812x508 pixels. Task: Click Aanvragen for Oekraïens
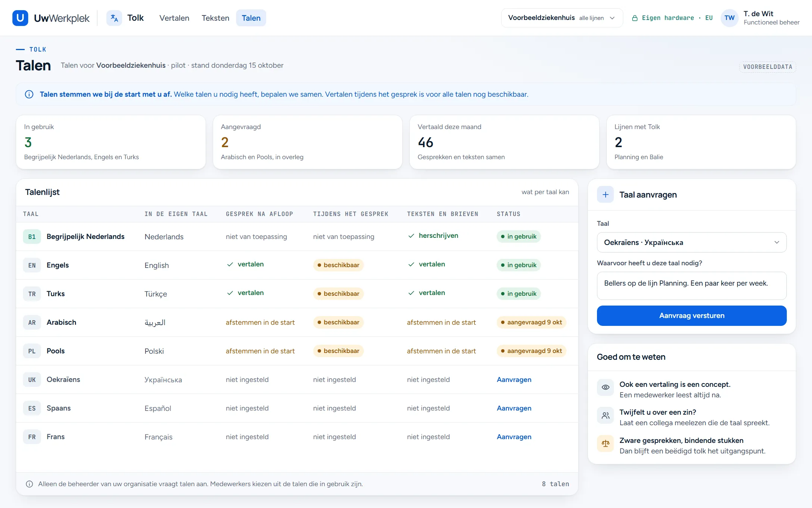(514, 380)
